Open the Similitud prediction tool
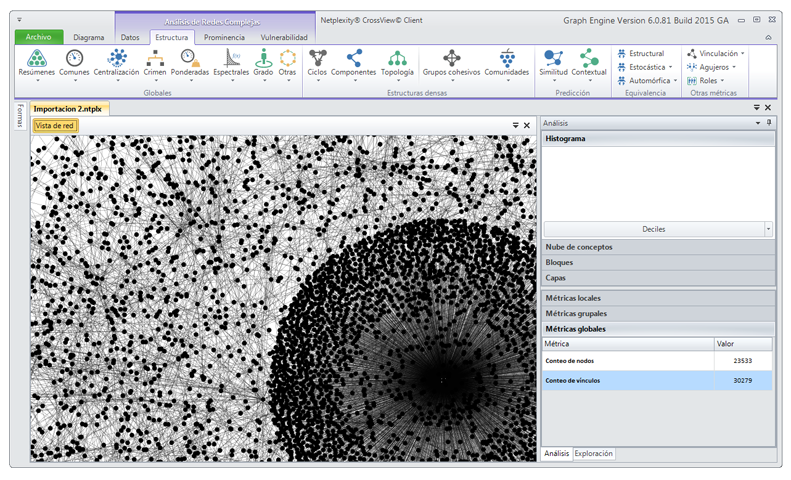Image resolution: width=791 pixels, height=480 pixels. (x=553, y=65)
